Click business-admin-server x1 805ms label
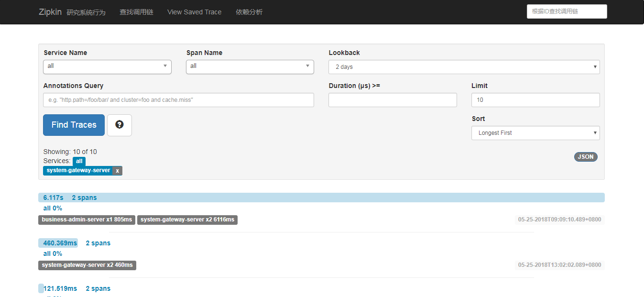The height and width of the screenshot is (297, 644). point(87,220)
